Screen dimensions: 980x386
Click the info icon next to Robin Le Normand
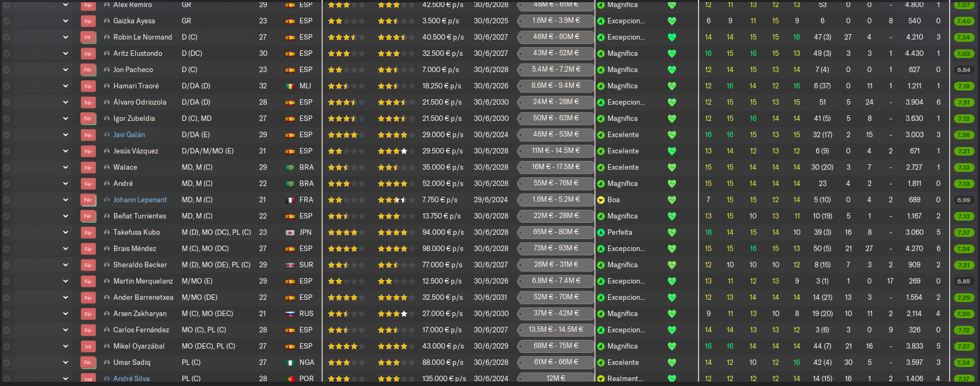pos(107,37)
